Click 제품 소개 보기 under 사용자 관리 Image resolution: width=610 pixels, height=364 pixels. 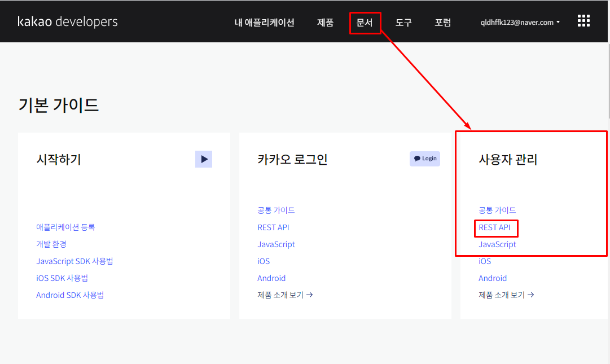pos(506,295)
